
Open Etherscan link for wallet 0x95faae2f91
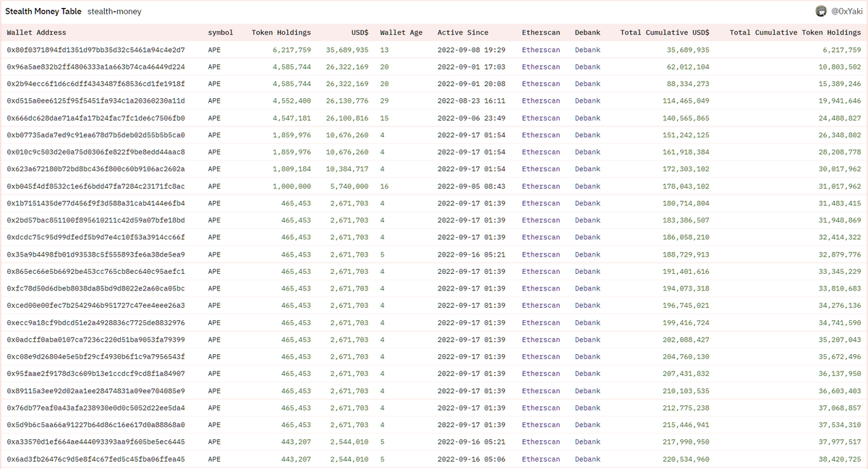pyautogui.click(x=541, y=374)
